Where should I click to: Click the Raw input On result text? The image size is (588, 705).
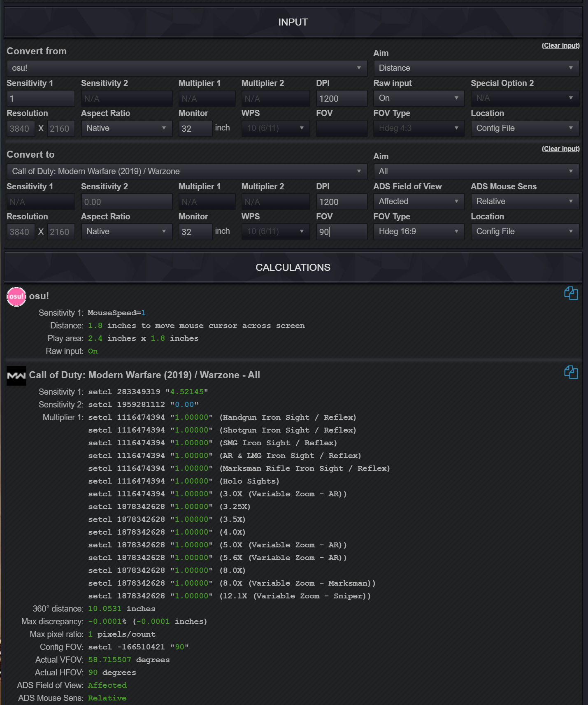[x=93, y=351]
